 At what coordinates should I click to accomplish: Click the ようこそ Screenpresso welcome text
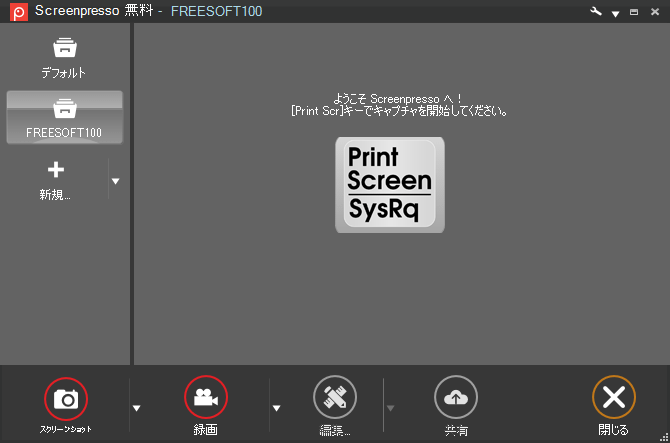pos(397,99)
